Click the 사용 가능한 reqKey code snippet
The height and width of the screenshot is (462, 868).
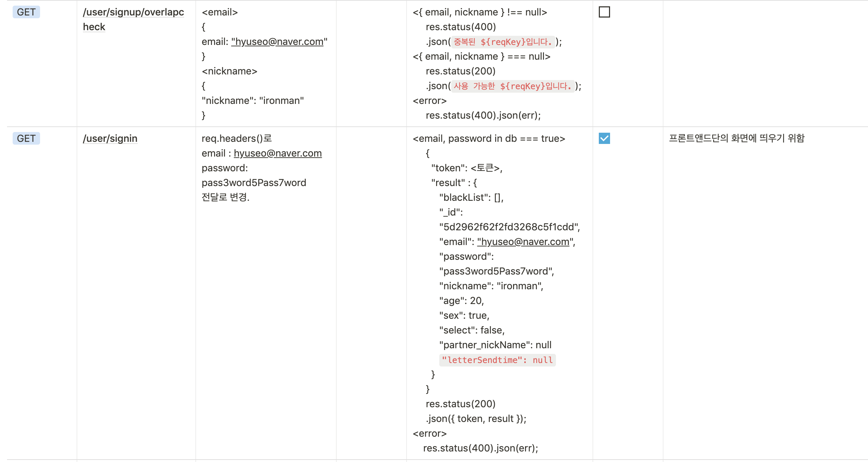pos(512,86)
